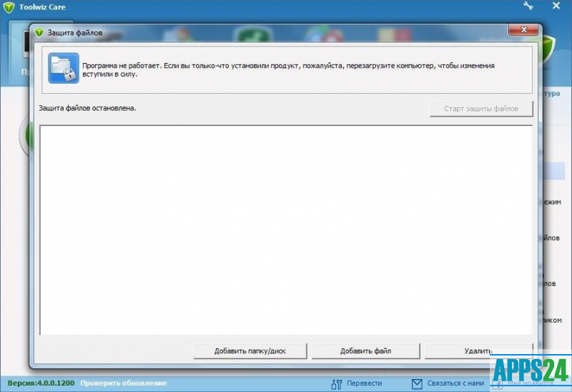This screenshot has height=392, width=572.
Task: Click the Добавить файл button
Action: (366, 351)
